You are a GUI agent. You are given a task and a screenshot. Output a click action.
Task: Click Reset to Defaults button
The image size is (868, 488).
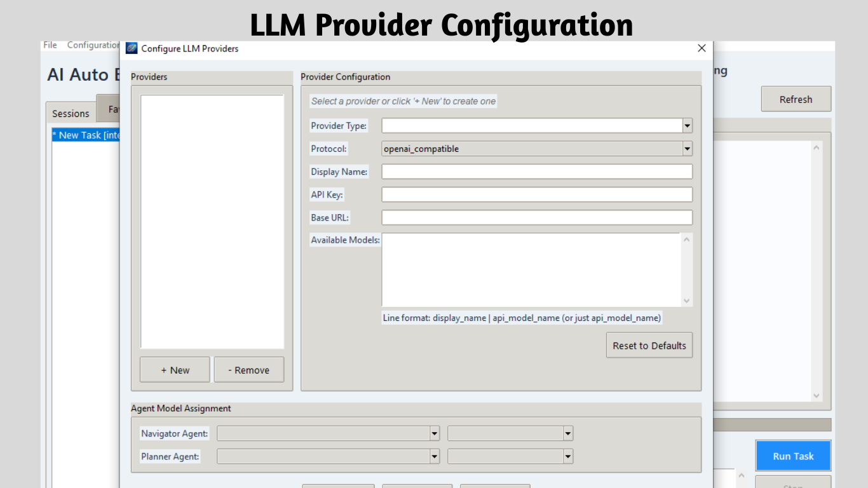coord(649,346)
